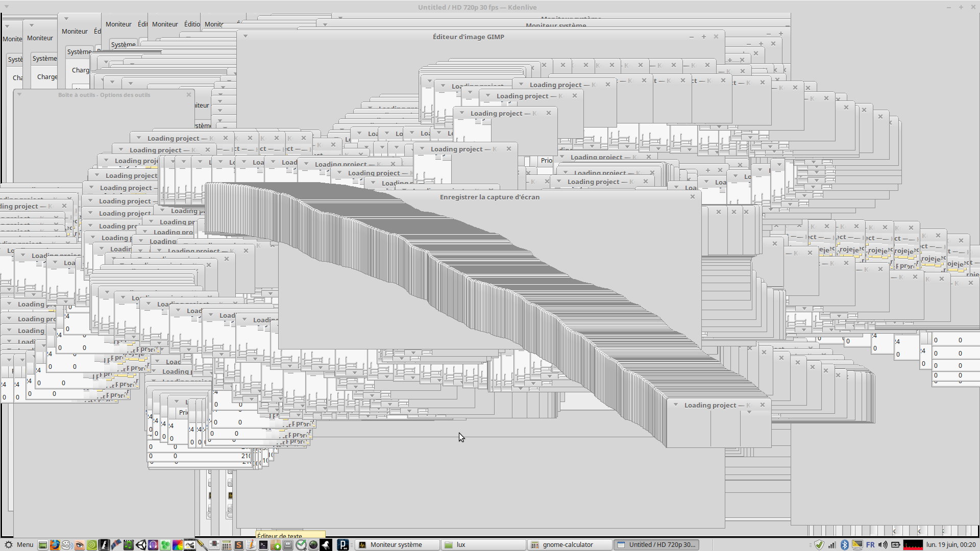Screen dimensions: 980x551
Task: Click the calculator launcher icon
Action: pos(226,545)
